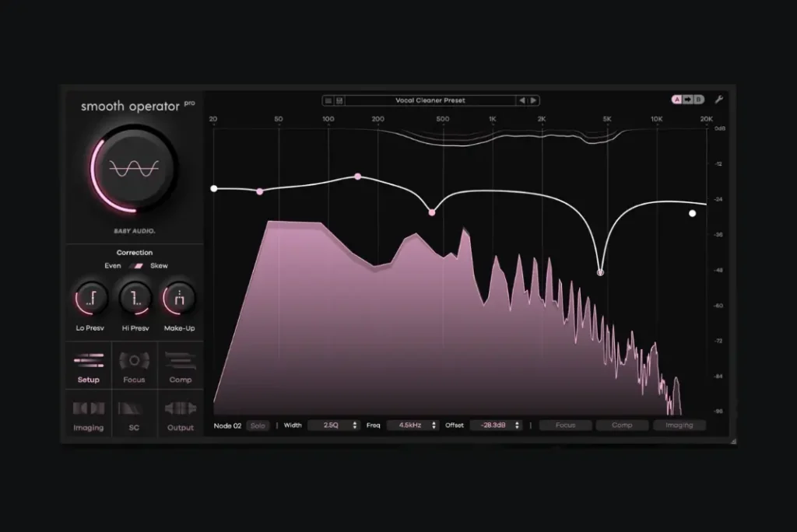
Task: Adjust the Offset stepper arrows
Action: pos(518,425)
